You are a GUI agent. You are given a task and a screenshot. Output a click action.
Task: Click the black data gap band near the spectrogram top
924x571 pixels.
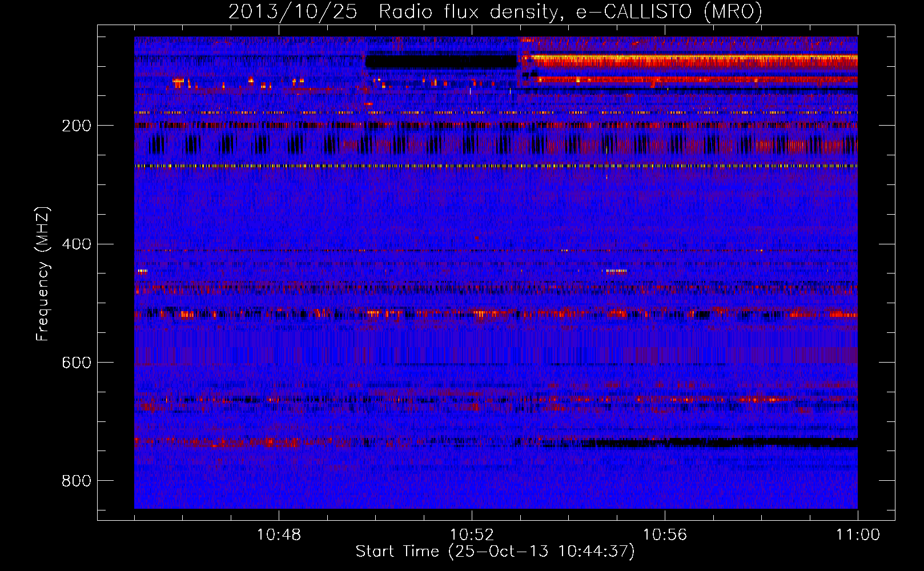[x=441, y=61]
